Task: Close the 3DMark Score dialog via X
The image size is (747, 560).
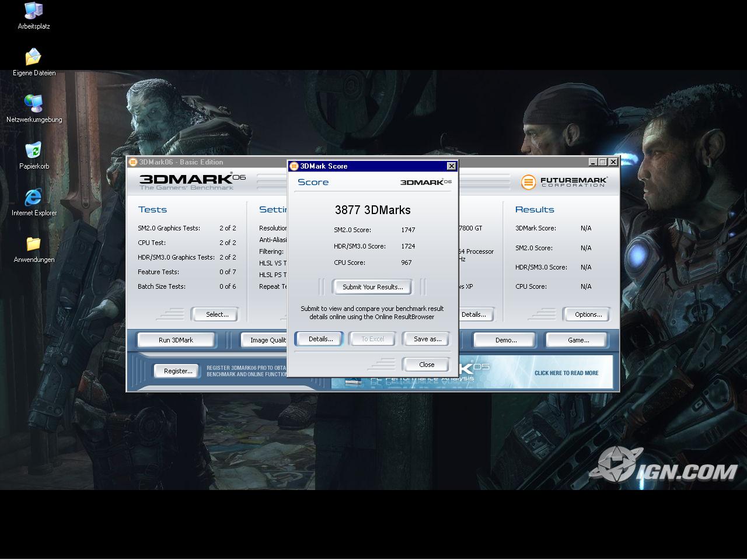Action: coord(451,166)
